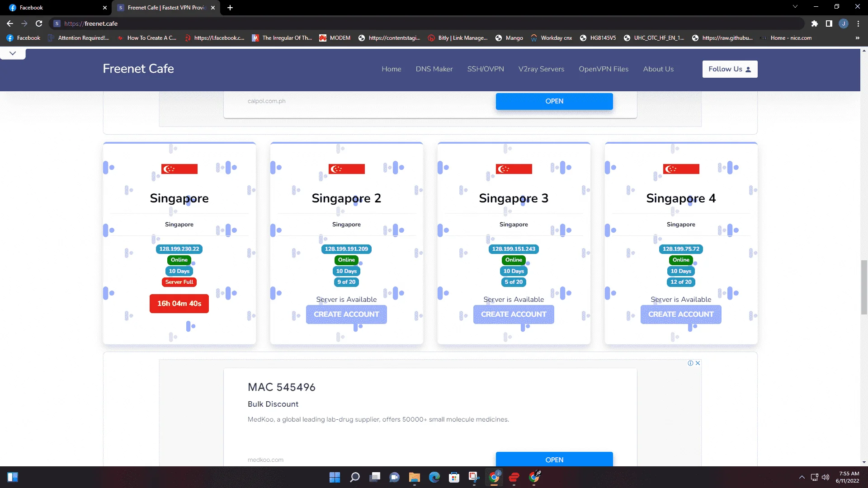Show more bookmarks with the overflow chevron
This screenshot has width=868, height=488.
click(857, 38)
